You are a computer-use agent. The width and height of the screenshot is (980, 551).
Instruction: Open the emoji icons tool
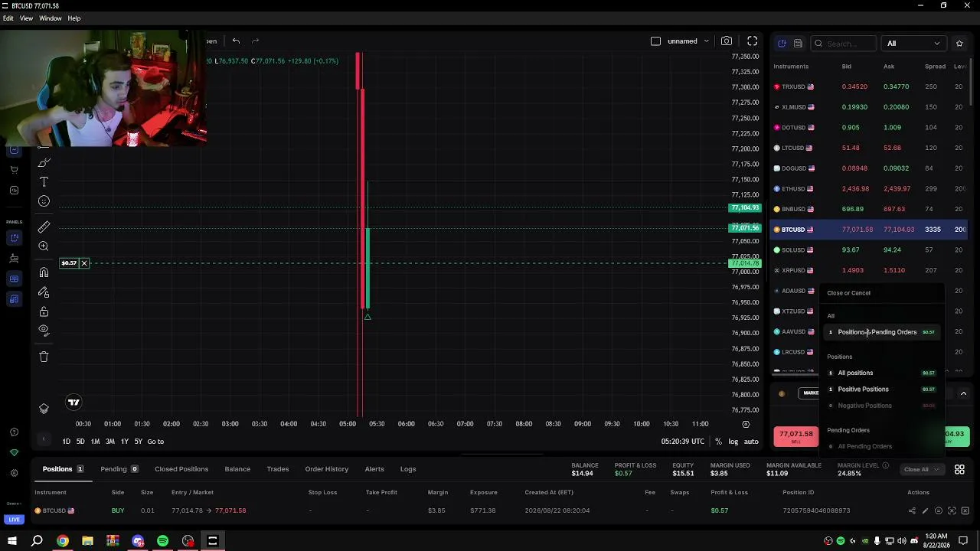[x=44, y=201]
